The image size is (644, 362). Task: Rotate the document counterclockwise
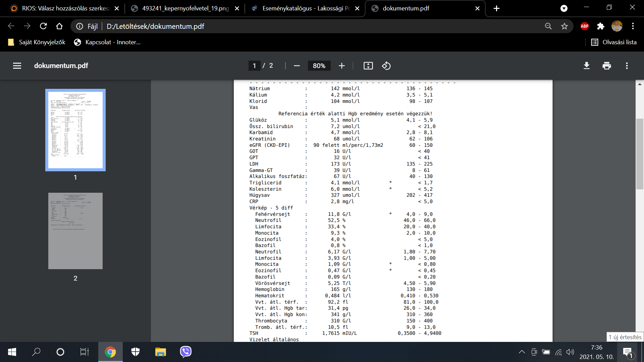click(x=386, y=66)
